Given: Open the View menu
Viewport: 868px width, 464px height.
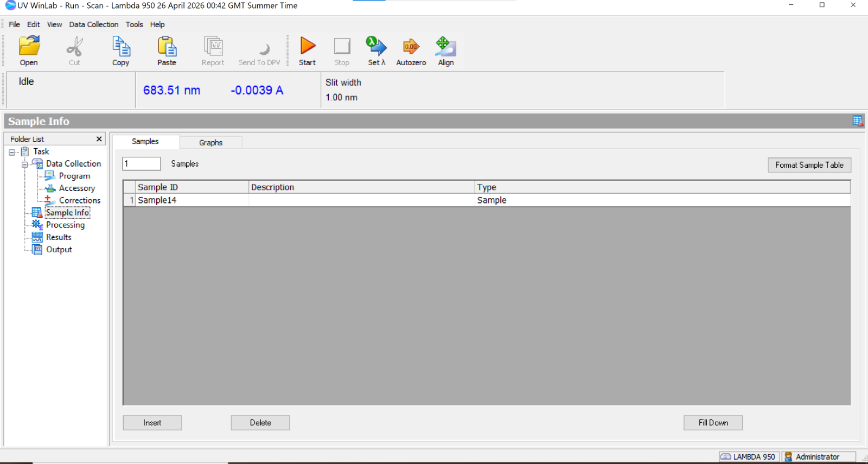Looking at the screenshot, I should tap(54, 24).
